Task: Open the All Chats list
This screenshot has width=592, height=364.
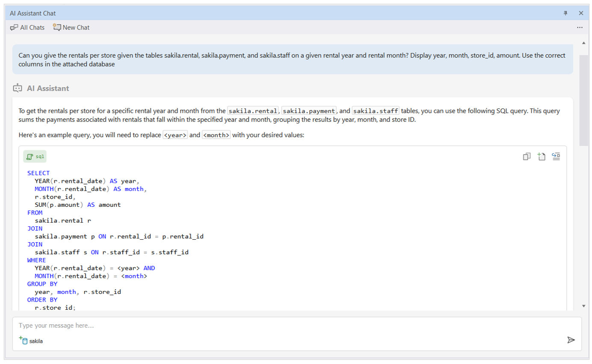Action: (x=27, y=27)
